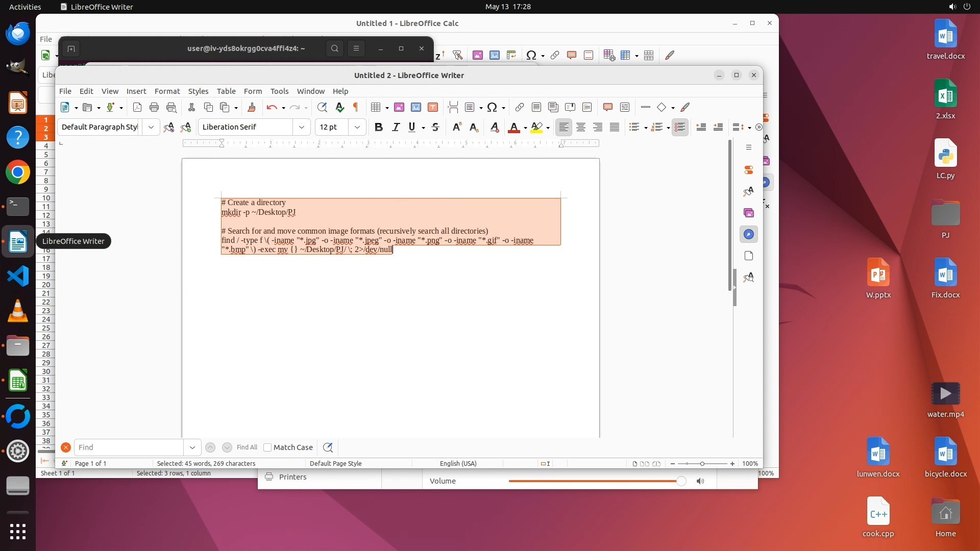
Task: Open the Liberation Serif font name dropdown
Action: coord(302,127)
